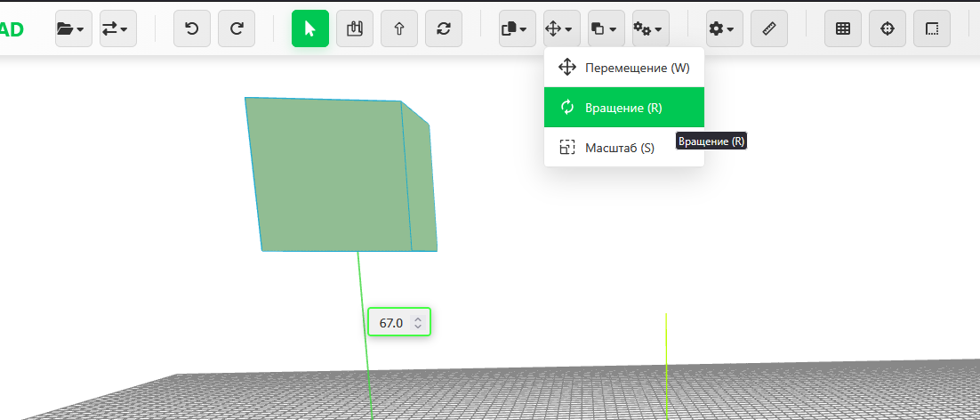Viewport: 980px width, 420px height.
Task: Undo the last action
Action: point(192,28)
